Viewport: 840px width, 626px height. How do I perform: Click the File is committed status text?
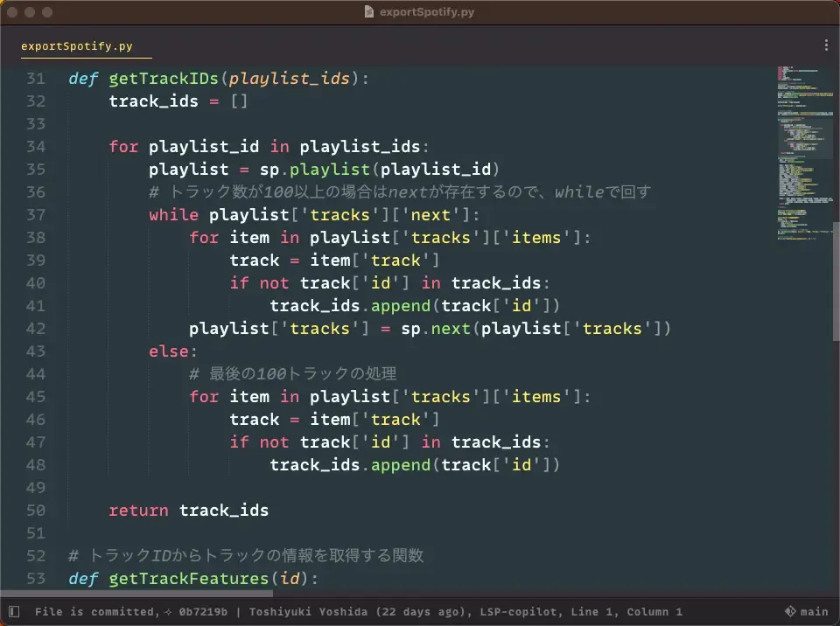[95, 612]
